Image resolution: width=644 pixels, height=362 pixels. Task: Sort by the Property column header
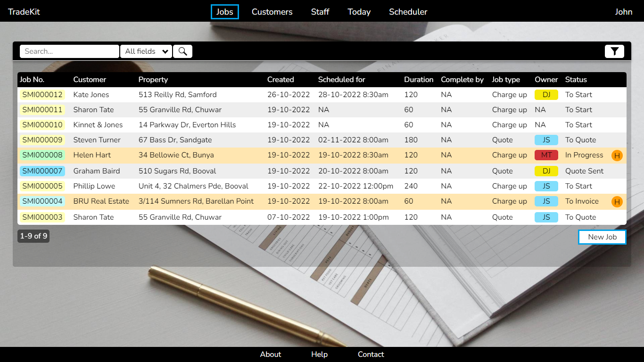coord(153,80)
